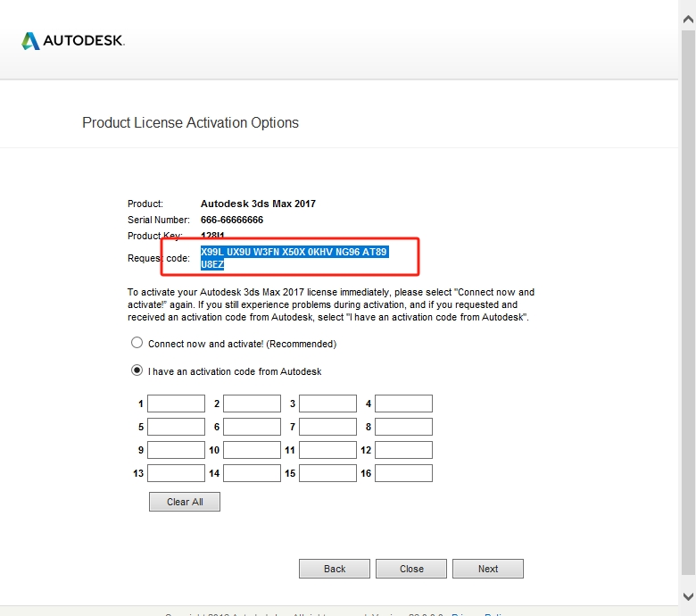696x616 pixels.
Task: Click into activation code field 7
Action: 327,427
